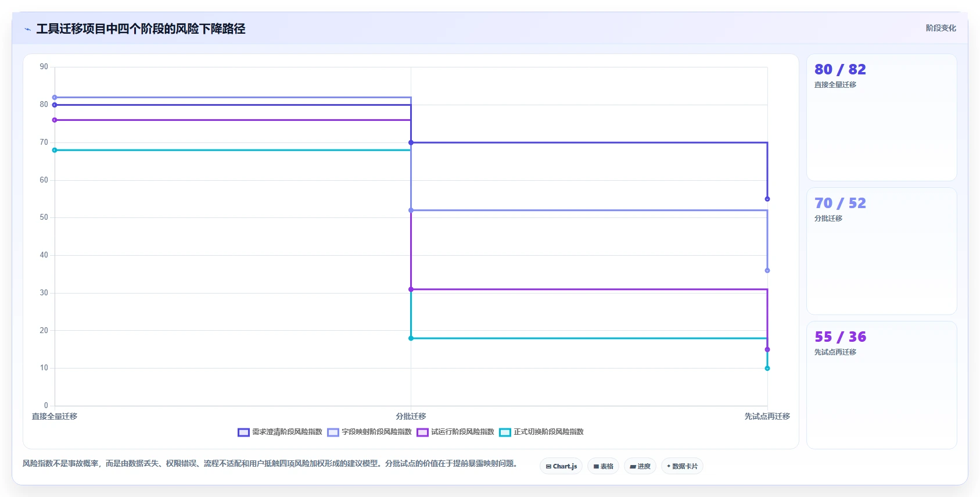Click the 阶段变化 label in the header

(940, 28)
